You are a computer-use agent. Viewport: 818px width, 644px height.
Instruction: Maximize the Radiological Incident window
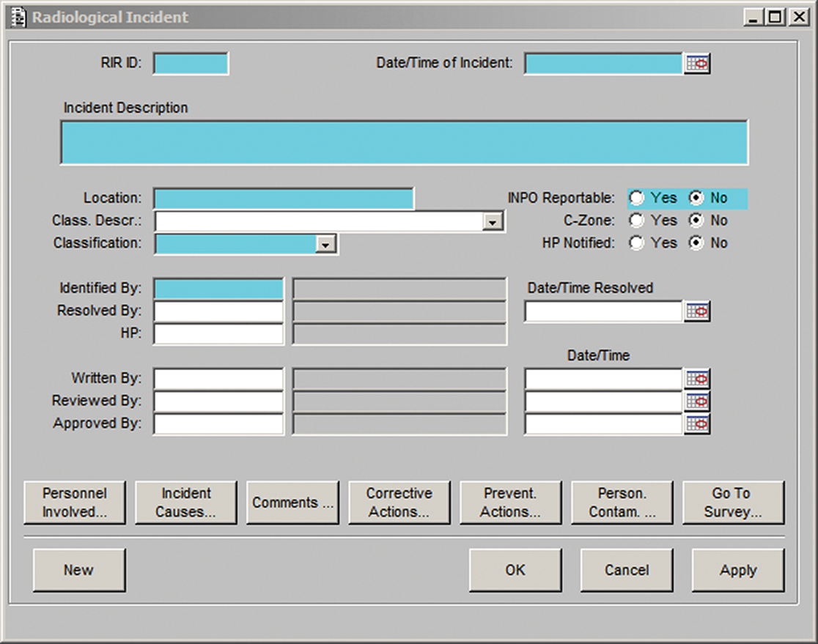(x=775, y=17)
